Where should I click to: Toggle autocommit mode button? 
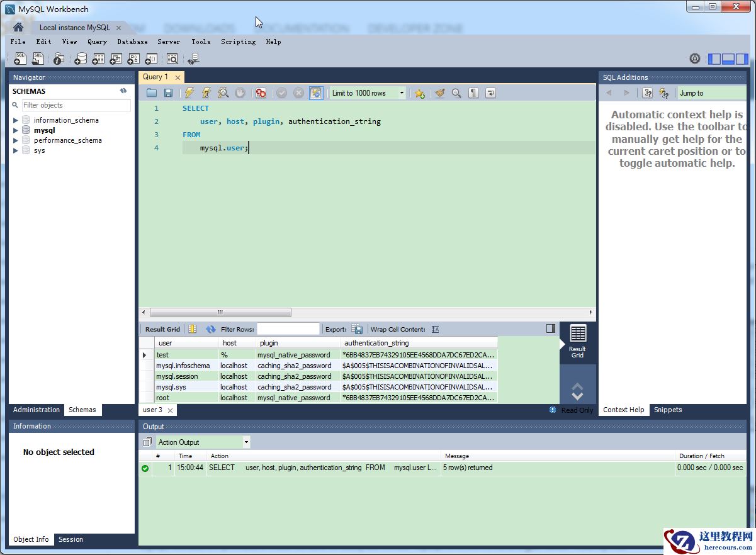(x=316, y=93)
